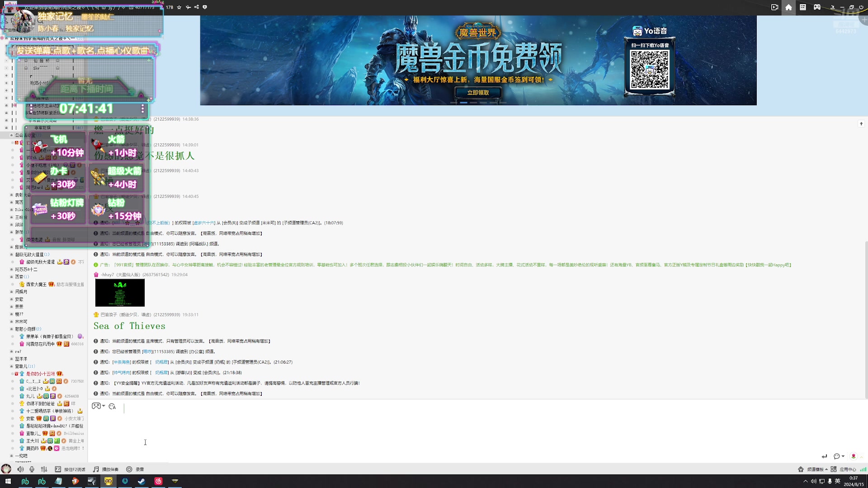Select the 一坨吧 channel in the list
Viewport: 868px width, 488px height.
coord(21,456)
